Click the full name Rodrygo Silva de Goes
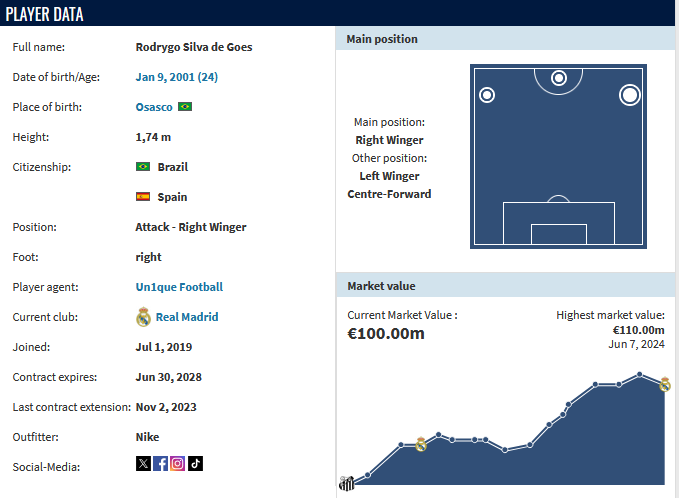The width and height of the screenshot is (679, 498). tap(194, 47)
